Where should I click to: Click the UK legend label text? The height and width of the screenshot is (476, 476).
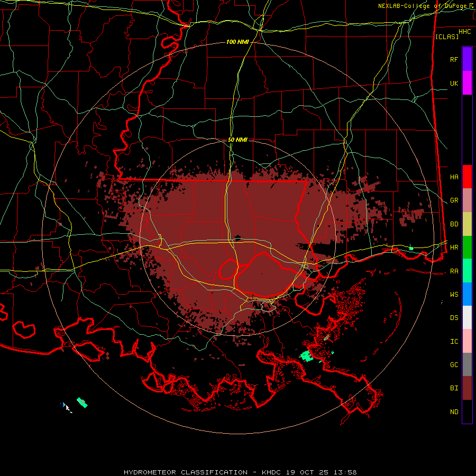[454, 83]
